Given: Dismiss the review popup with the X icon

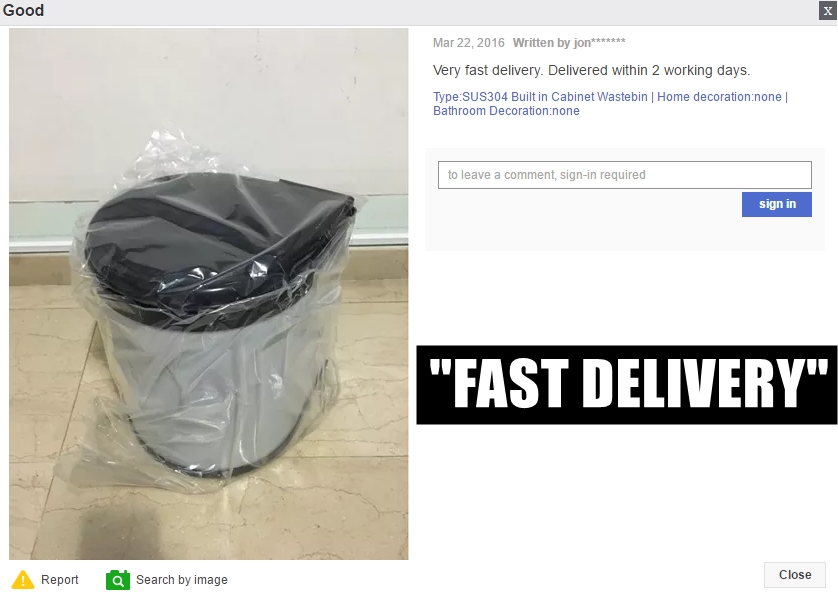Looking at the screenshot, I should pos(827,11).
